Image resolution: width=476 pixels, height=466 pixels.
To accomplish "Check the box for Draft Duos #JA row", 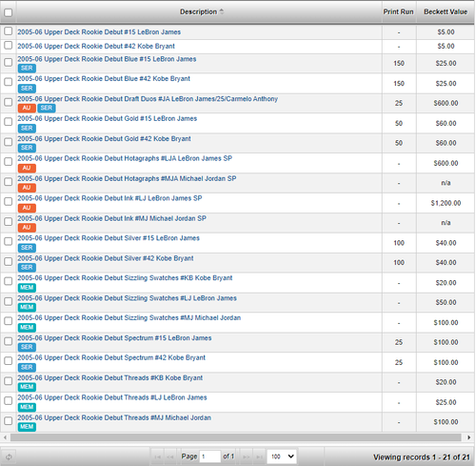I will click(9, 102).
